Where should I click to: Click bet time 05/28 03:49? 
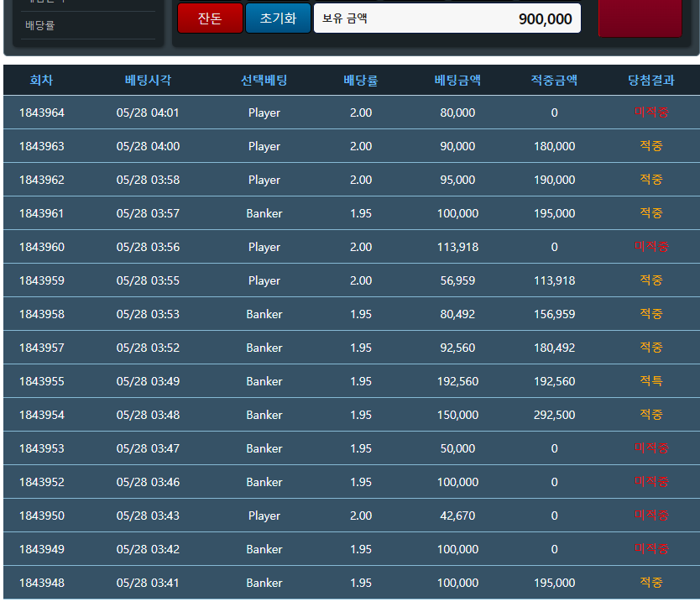tap(148, 381)
